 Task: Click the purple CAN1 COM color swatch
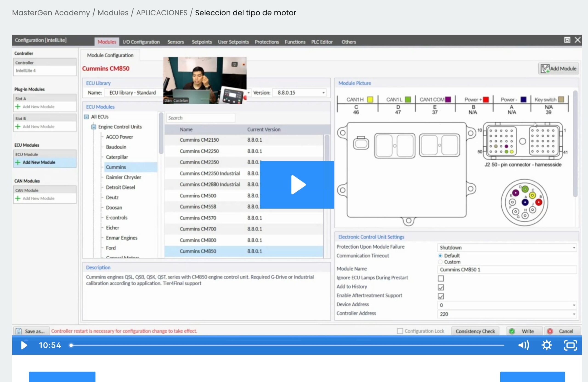pos(448,99)
